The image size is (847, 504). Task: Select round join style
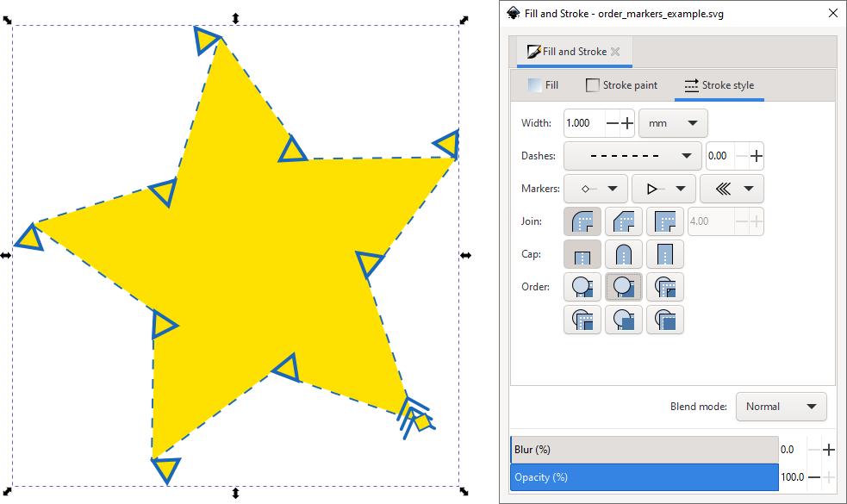pos(582,221)
